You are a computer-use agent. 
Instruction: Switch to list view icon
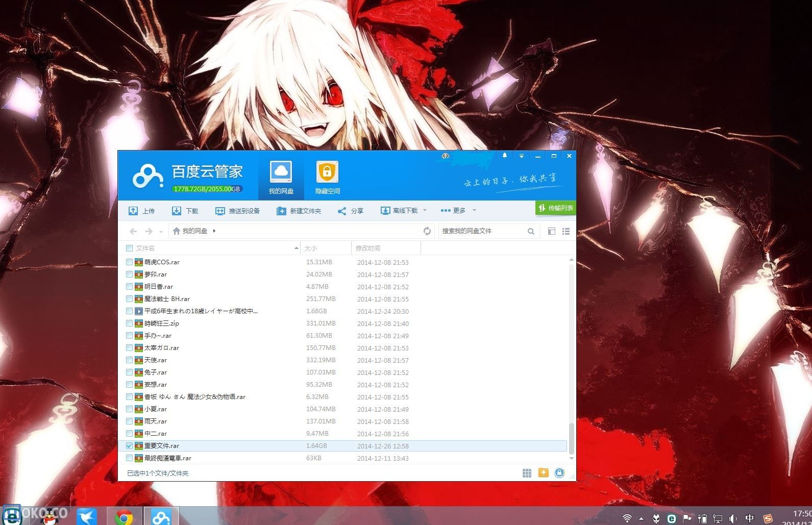pos(566,231)
